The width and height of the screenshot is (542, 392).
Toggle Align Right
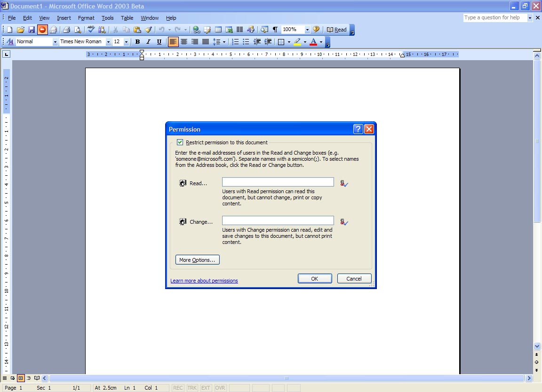[195, 42]
